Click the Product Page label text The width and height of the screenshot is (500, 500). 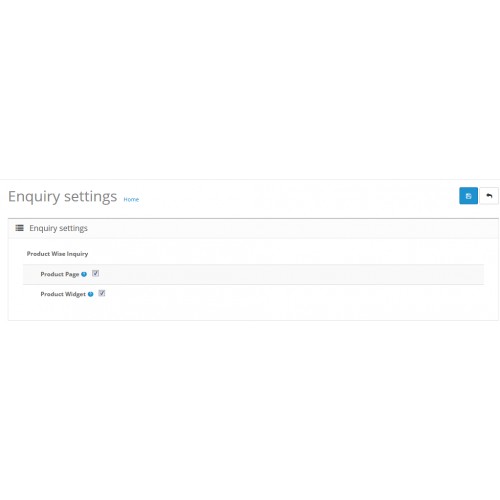point(60,274)
